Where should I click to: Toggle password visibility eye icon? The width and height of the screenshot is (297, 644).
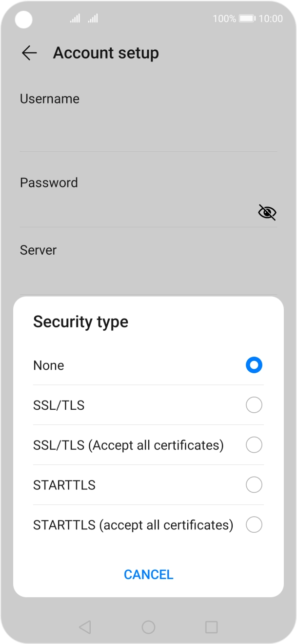coord(267,212)
